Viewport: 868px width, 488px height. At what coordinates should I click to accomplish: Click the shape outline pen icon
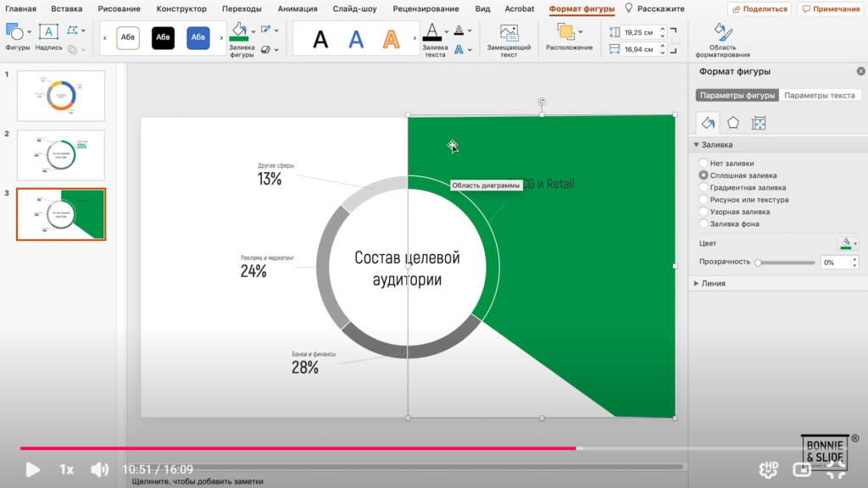[266, 30]
